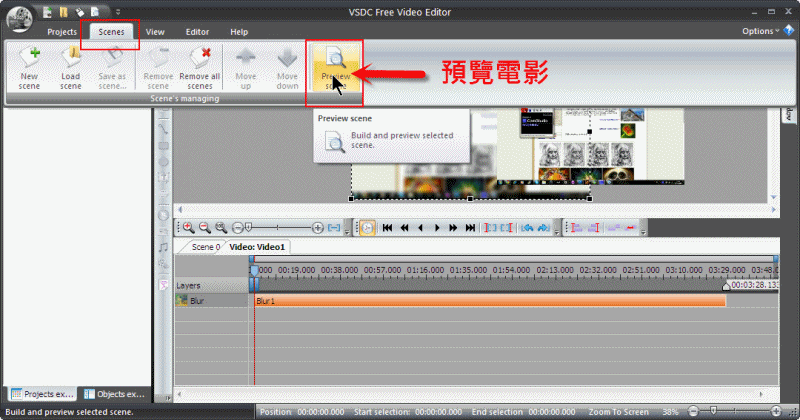The height and width of the screenshot is (420, 800).
Task: Click the Preview scene ribbon button
Action: [335, 68]
